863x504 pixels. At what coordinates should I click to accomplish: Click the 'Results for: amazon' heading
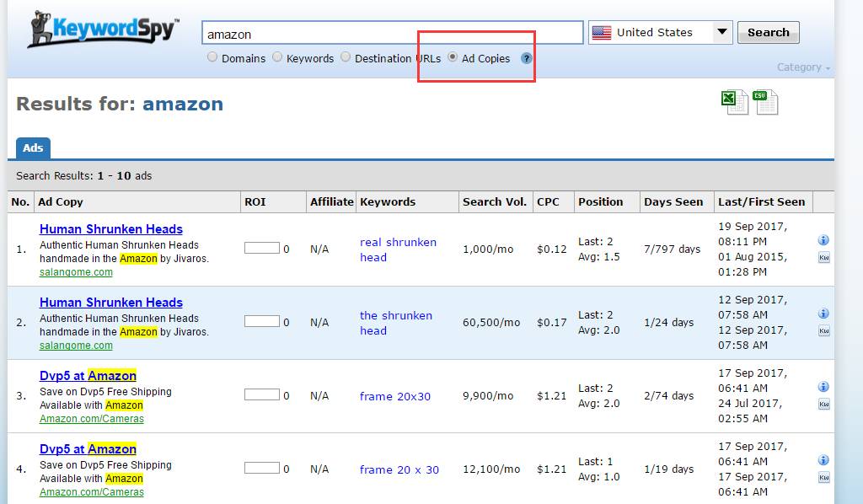click(120, 104)
